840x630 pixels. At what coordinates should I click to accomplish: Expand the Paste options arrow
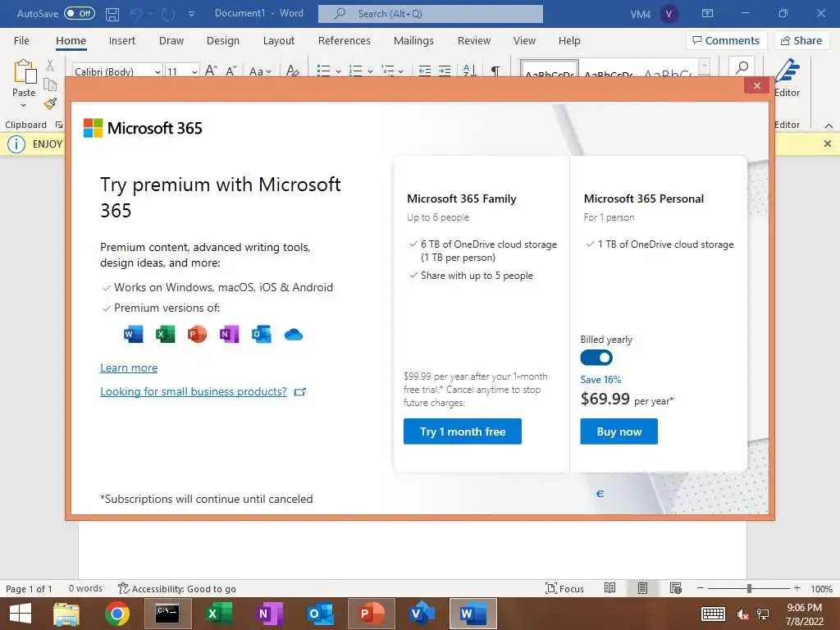[x=24, y=106]
